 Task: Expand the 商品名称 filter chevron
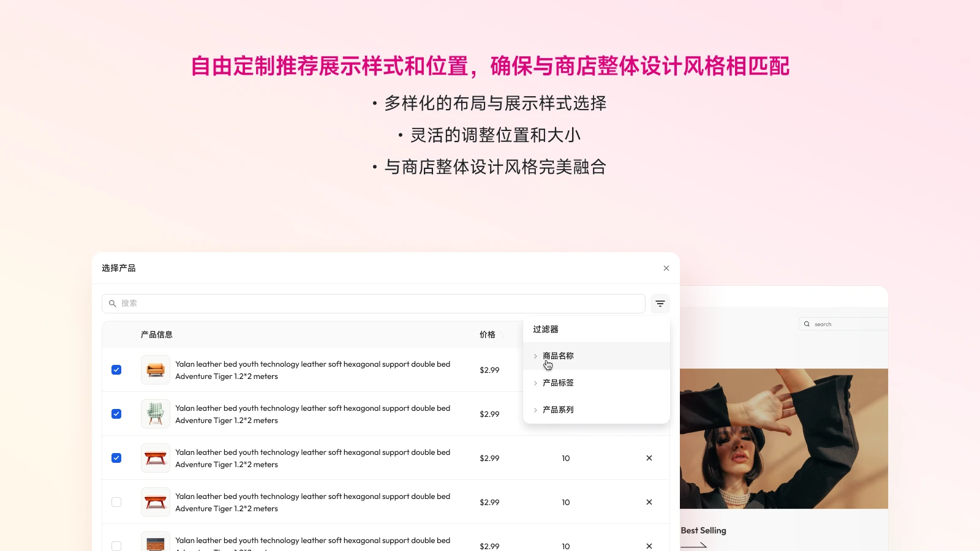tap(535, 356)
